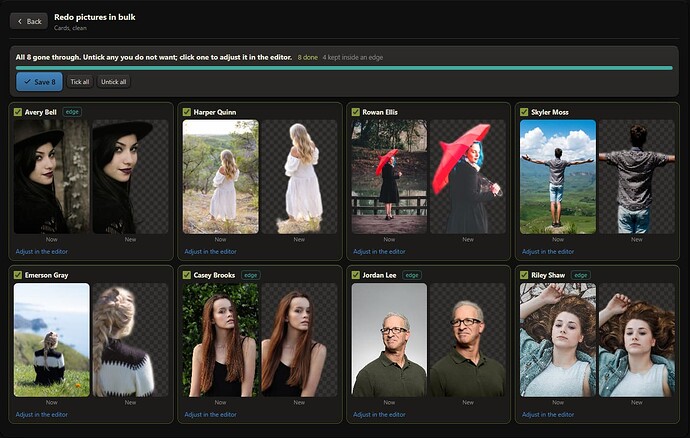690x438 pixels.
Task: Open Avery Bell's Adjust in the editor link
Action: (x=42, y=252)
